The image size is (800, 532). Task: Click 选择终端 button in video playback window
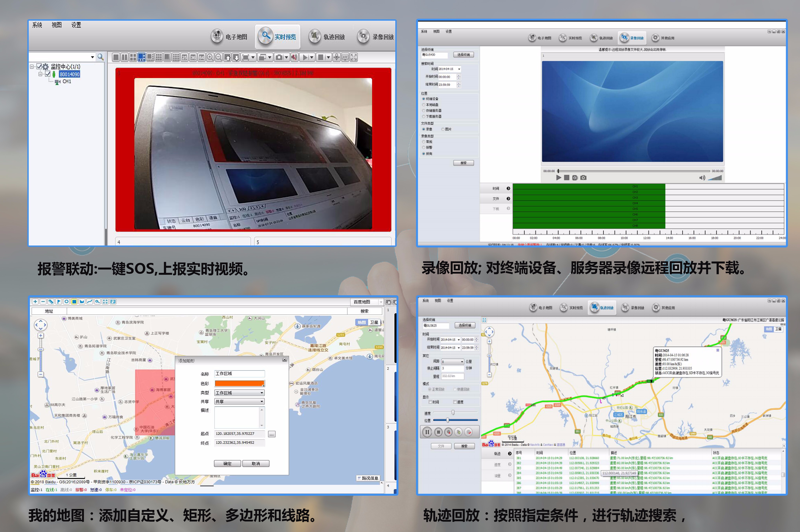pos(463,55)
